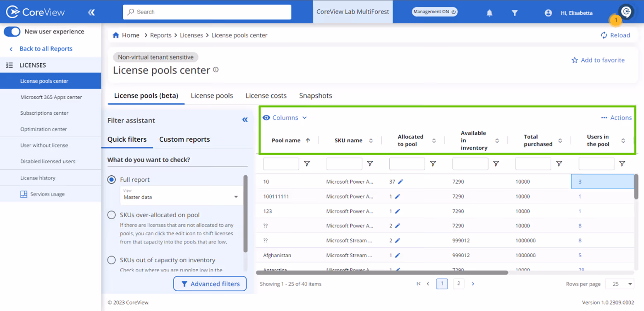
Task: Open the notifications bell icon
Action: click(489, 13)
